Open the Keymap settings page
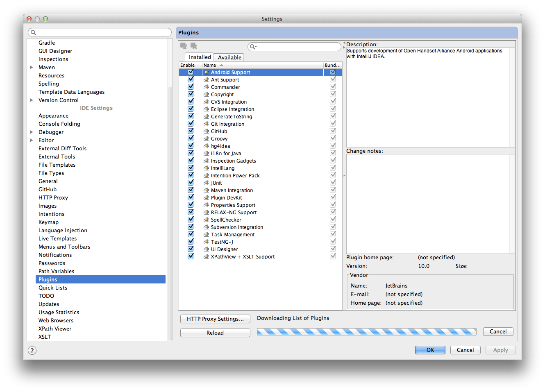 48,222
